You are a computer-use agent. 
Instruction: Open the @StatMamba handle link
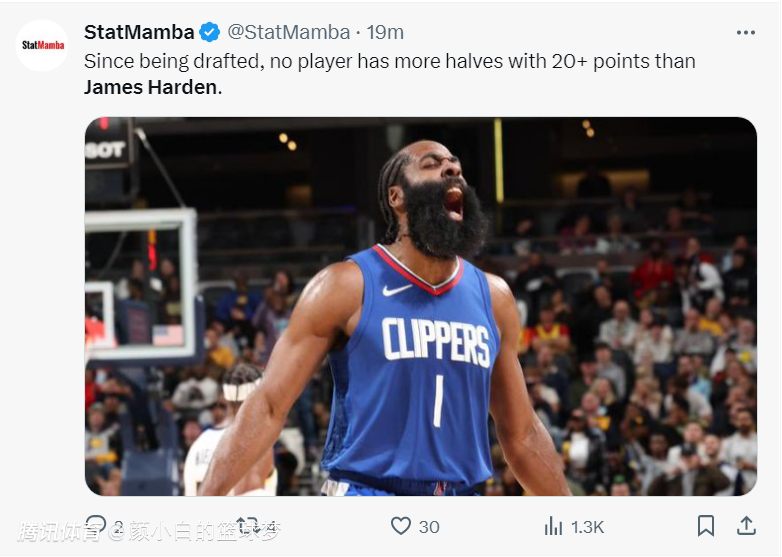289,33
